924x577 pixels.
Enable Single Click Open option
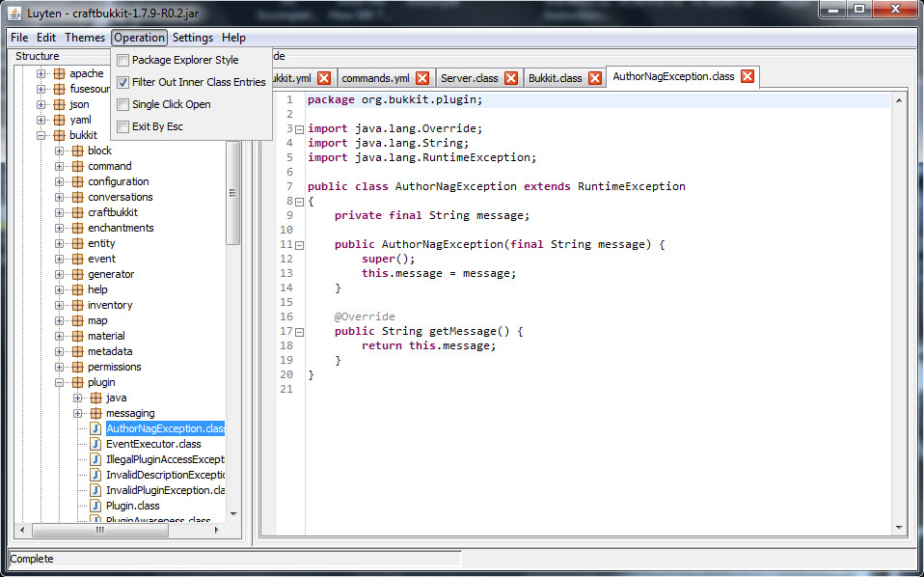123,105
